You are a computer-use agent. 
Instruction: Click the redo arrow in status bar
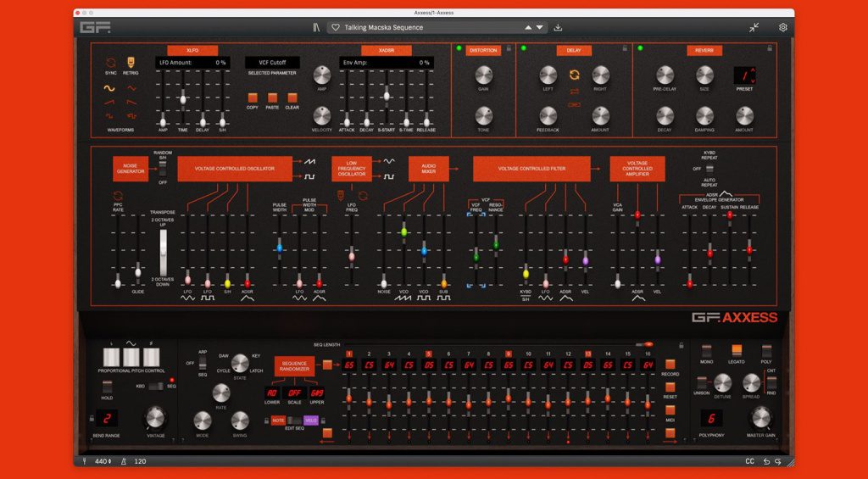[778, 461]
